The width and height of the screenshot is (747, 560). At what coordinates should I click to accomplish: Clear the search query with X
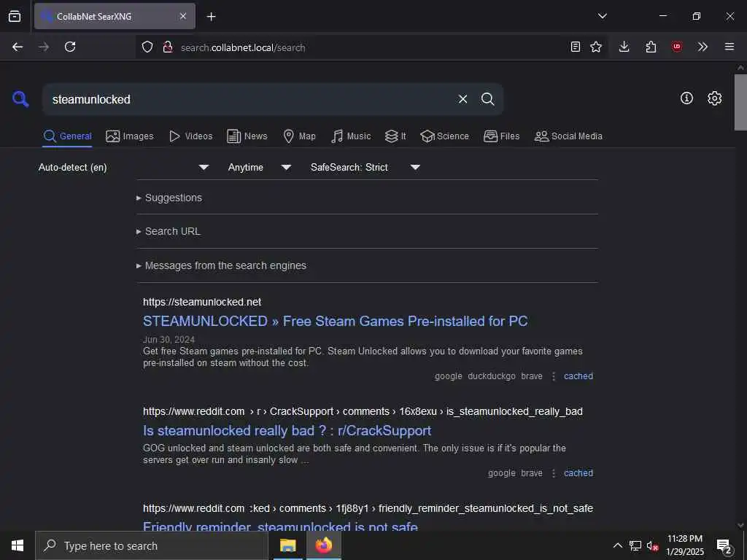click(462, 99)
